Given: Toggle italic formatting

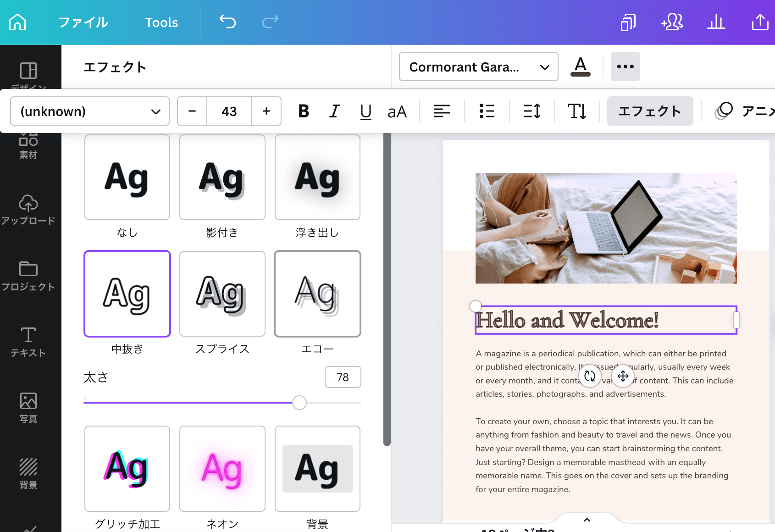Looking at the screenshot, I should click(334, 111).
